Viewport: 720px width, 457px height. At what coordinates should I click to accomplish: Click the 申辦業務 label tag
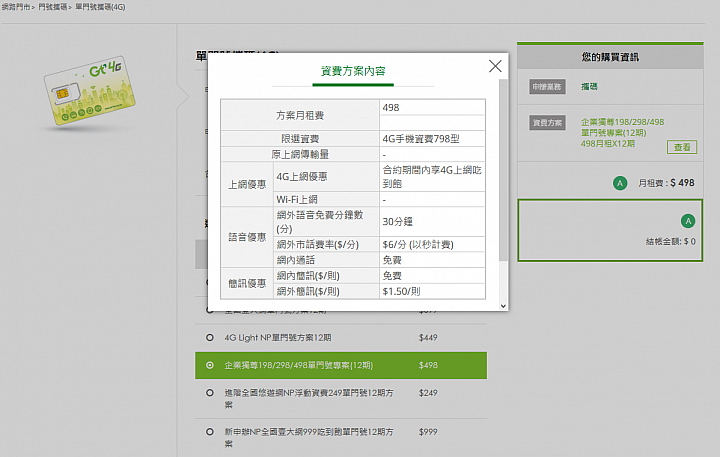pyautogui.click(x=547, y=87)
